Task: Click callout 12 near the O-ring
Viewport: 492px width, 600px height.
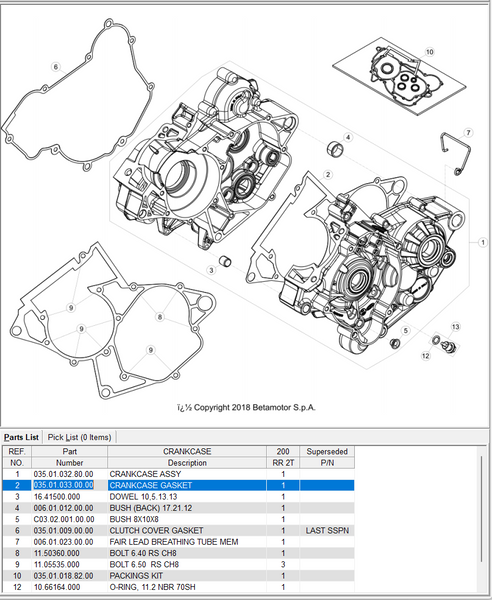Action: (426, 356)
